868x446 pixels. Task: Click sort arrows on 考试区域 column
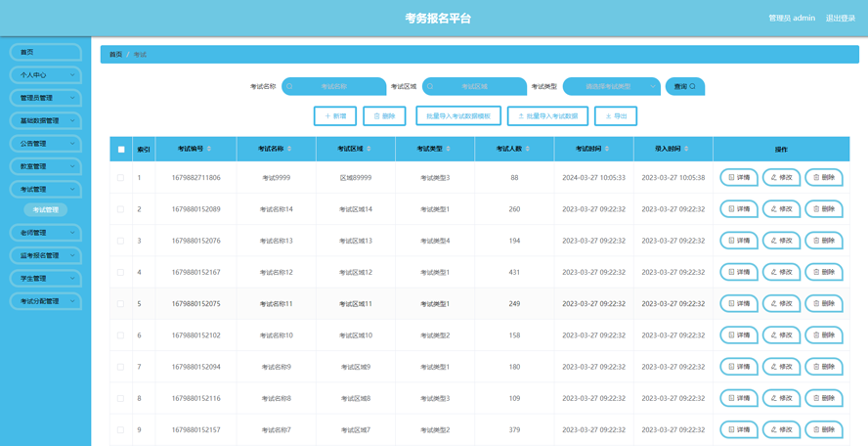[369, 149]
